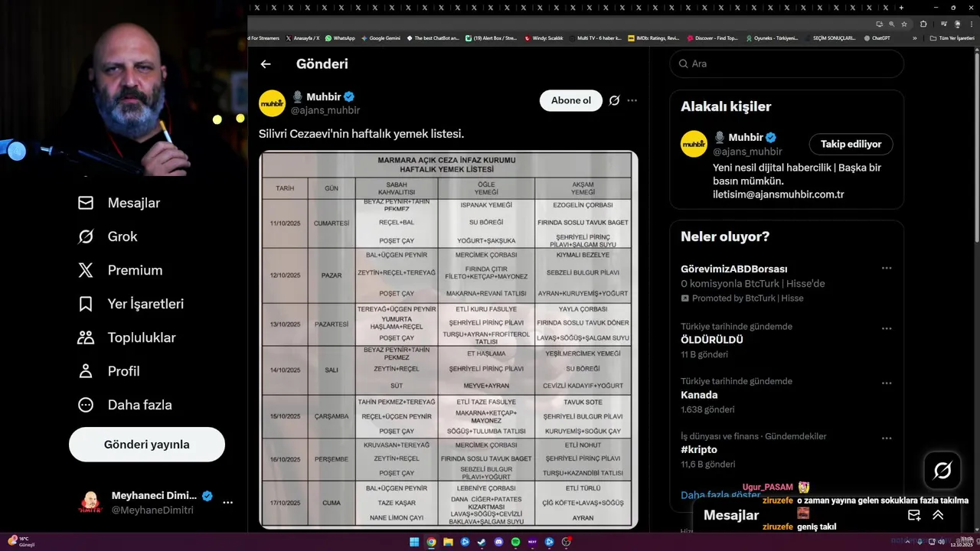Screen dimensions: 980x551
Task: Open the ÖLDÜRÜLDÜ trending topic
Action: click(x=712, y=340)
